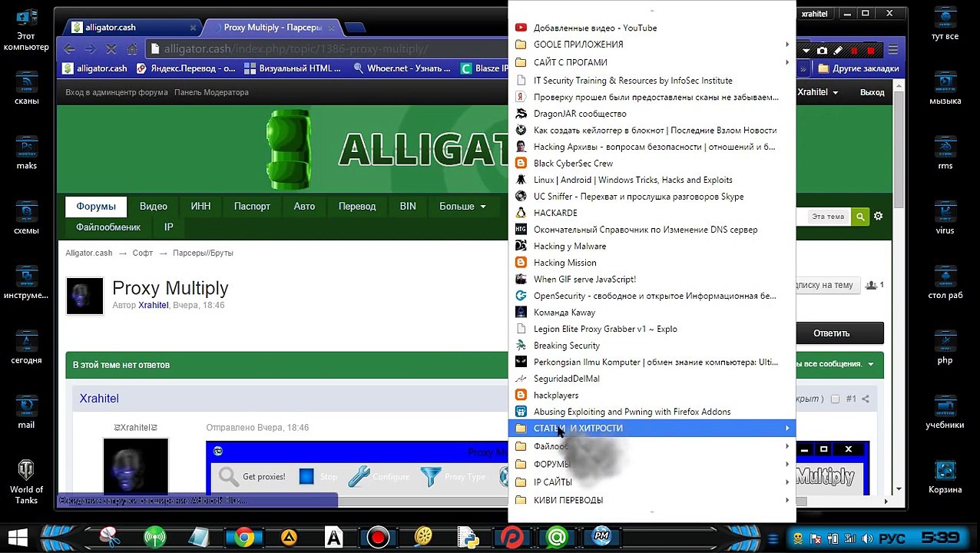Open the Breaking Security bookmark entry
Viewport: 980px width, 553px height.
click(651, 346)
